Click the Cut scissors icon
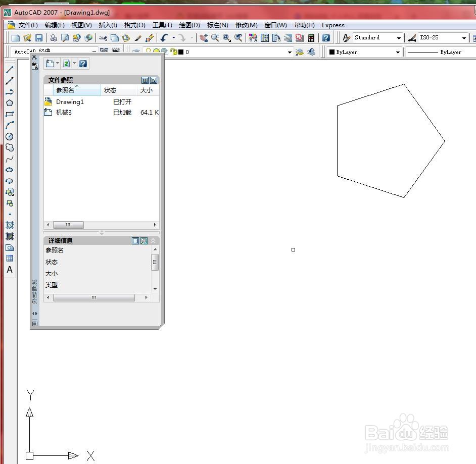The height and width of the screenshot is (464, 476). coord(103,38)
